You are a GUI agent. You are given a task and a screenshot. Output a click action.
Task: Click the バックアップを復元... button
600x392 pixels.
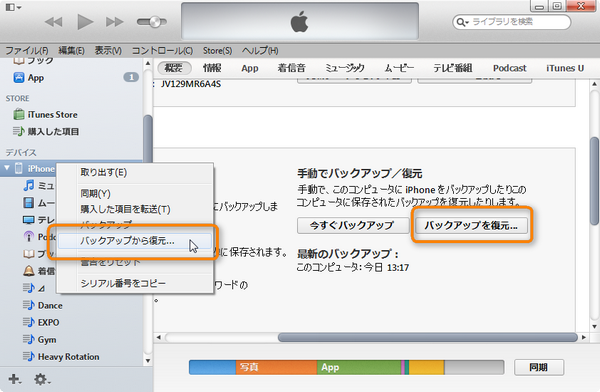(x=471, y=225)
